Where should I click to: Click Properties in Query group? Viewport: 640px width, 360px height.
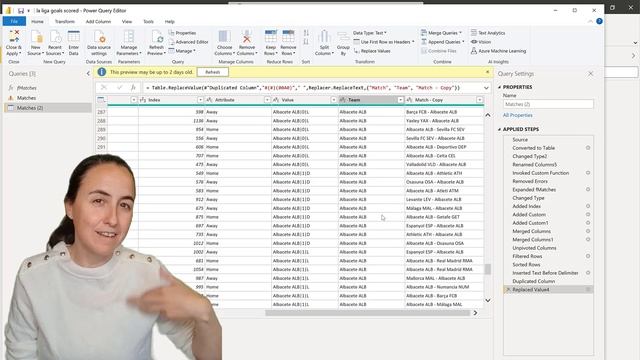(x=182, y=33)
